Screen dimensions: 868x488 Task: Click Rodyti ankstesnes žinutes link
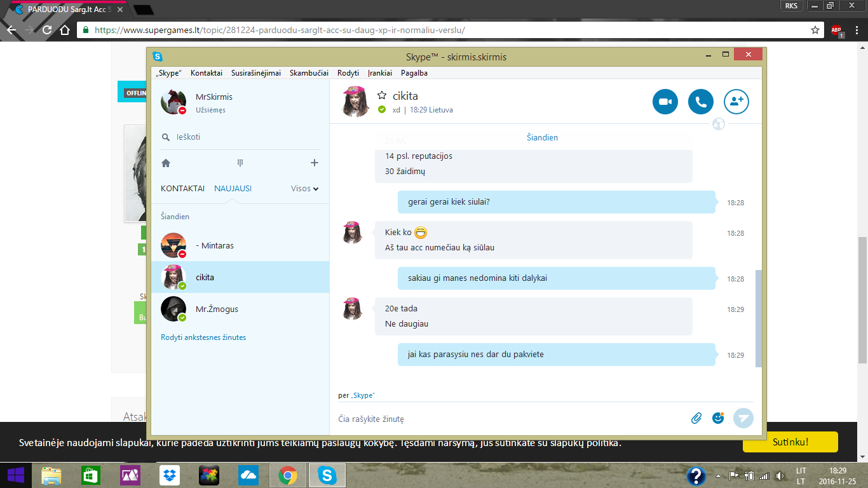point(203,337)
